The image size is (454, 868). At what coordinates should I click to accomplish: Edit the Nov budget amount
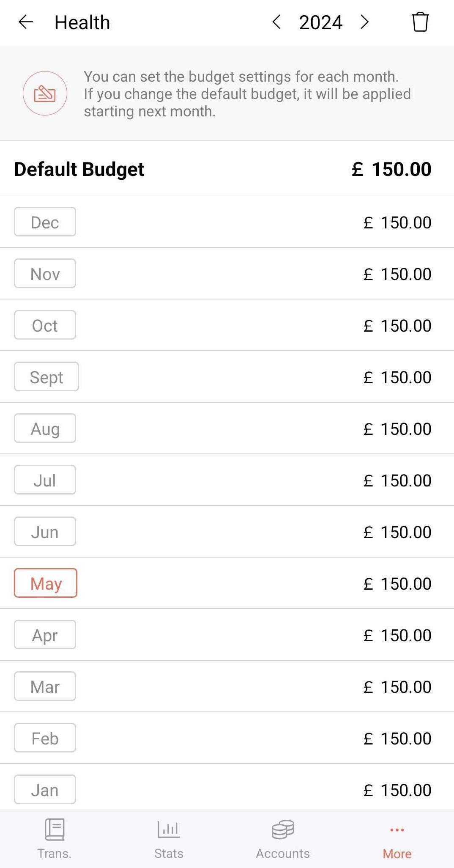click(x=397, y=274)
